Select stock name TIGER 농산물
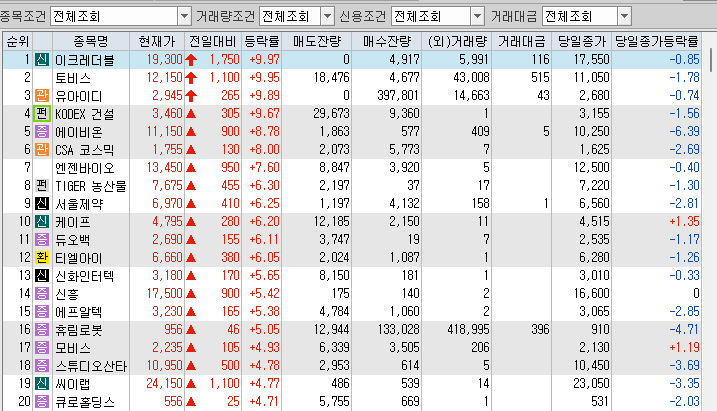Image resolution: width=717 pixels, height=411 pixels. [91, 186]
